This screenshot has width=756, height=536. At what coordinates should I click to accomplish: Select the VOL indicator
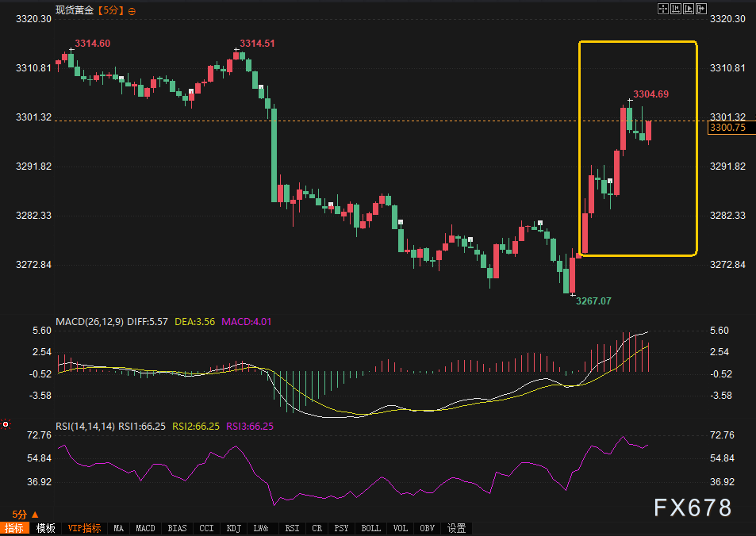pyautogui.click(x=401, y=528)
